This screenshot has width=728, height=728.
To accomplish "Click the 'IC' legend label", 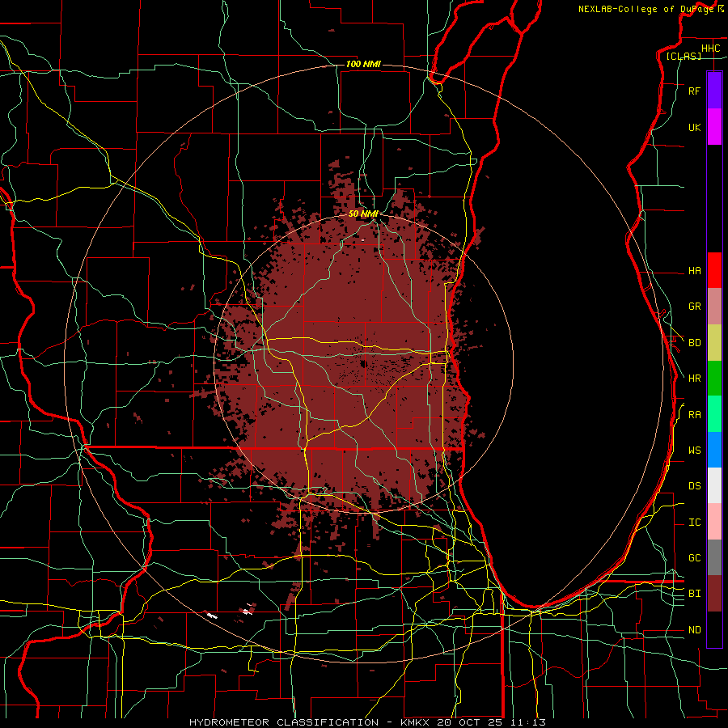I will tap(694, 523).
